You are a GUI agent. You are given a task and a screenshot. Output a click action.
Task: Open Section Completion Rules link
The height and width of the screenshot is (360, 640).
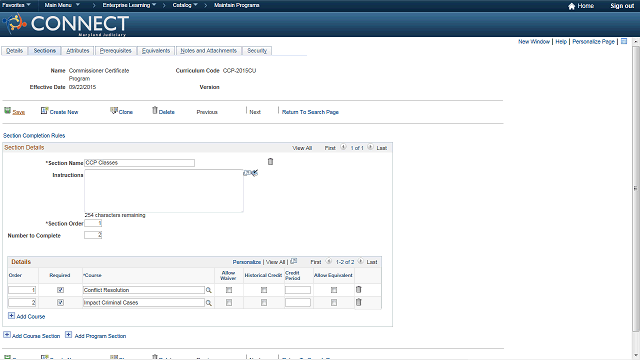pyautogui.click(x=34, y=136)
